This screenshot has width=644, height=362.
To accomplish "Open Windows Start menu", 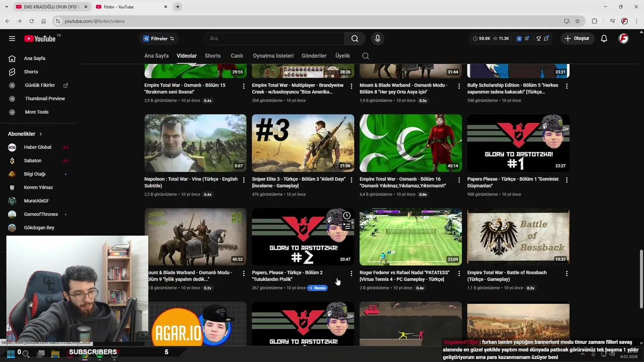I will click(x=11, y=353).
